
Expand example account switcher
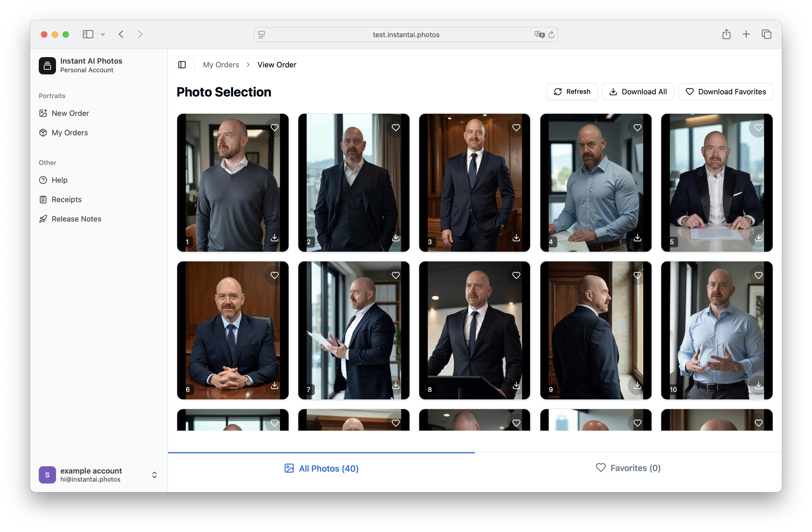click(x=154, y=475)
